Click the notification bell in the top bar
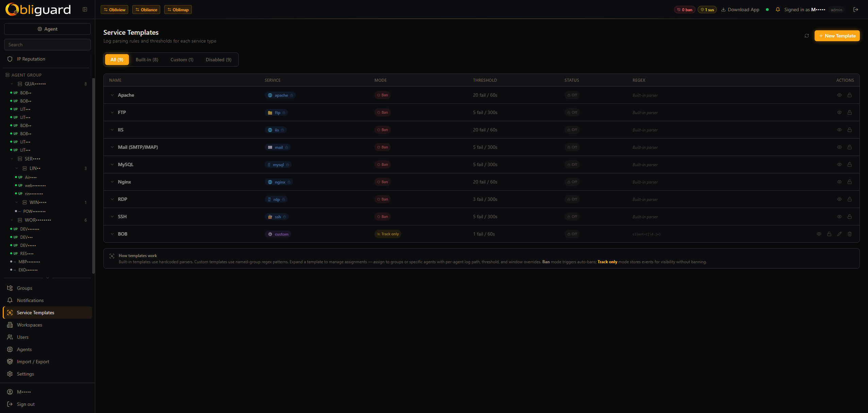The width and height of the screenshot is (868, 413). 778,10
